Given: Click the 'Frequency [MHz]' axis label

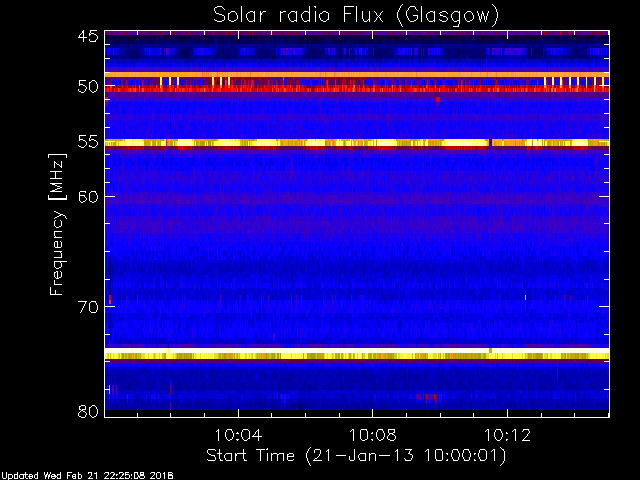Looking at the screenshot, I should click(57, 224).
